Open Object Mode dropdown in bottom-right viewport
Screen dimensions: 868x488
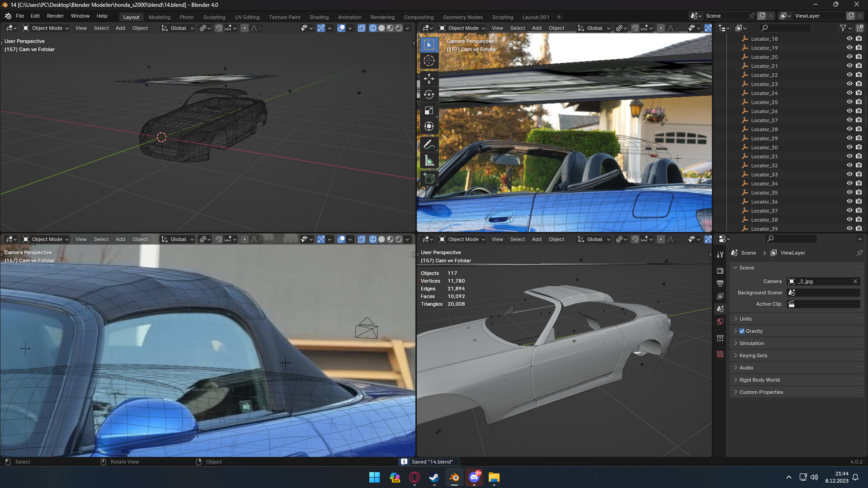462,239
